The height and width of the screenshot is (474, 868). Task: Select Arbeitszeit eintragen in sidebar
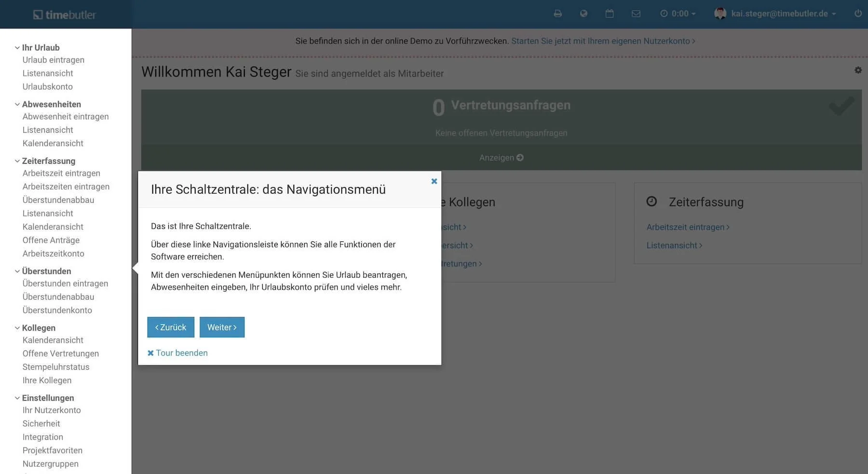(61, 173)
